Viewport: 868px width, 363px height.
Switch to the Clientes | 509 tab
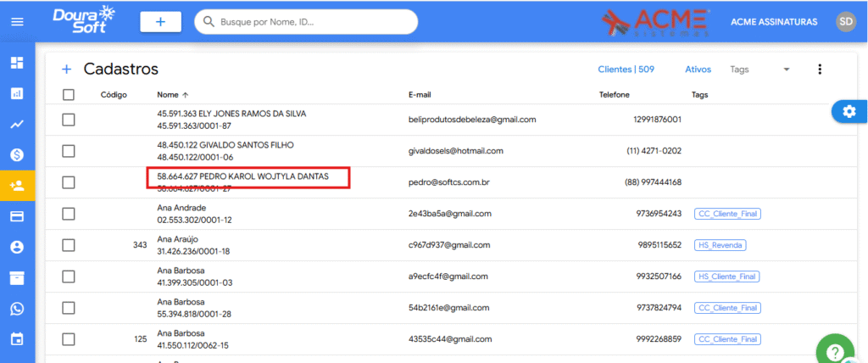[x=626, y=70]
